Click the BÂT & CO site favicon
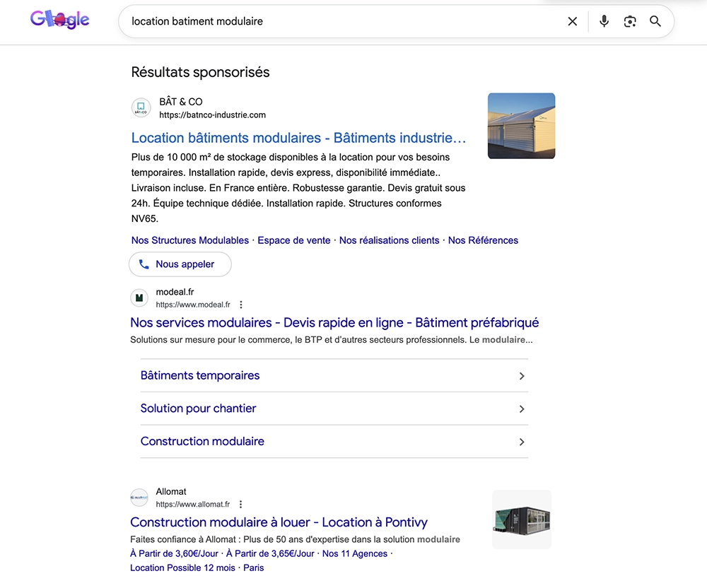Image resolution: width=707 pixels, height=588 pixels. point(141,107)
